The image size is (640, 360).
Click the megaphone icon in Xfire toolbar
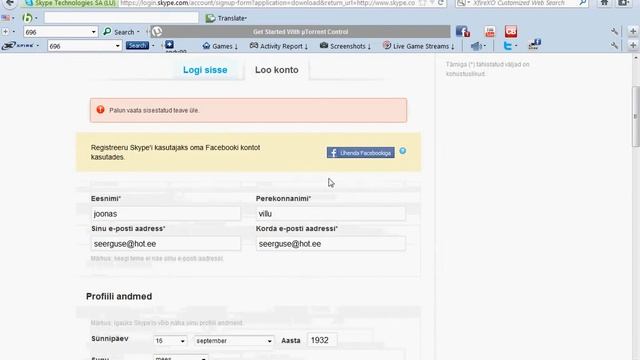click(x=476, y=46)
